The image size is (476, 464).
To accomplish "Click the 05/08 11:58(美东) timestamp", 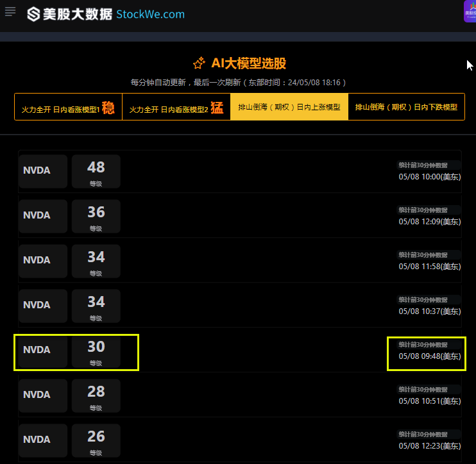I will [x=430, y=267].
